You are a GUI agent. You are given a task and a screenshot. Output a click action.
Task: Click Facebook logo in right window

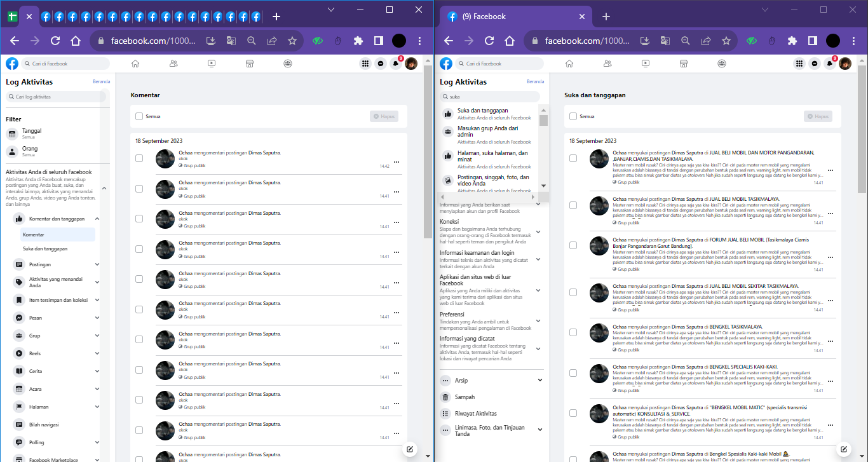click(x=446, y=64)
